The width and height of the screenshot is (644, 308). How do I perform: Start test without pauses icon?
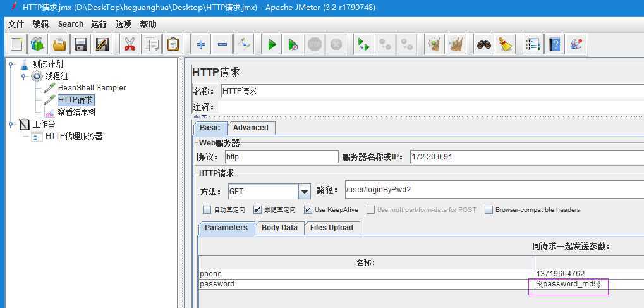(x=293, y=44)
